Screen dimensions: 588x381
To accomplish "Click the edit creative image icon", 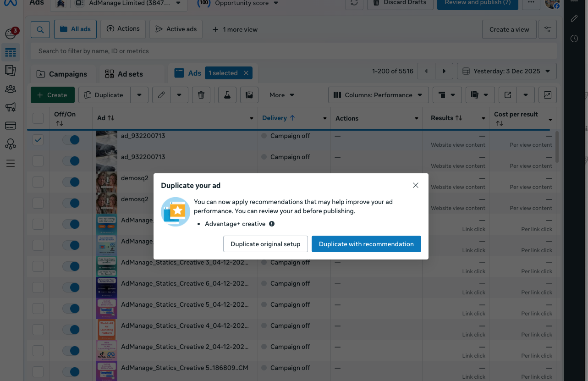I will (x=249, y=95).
